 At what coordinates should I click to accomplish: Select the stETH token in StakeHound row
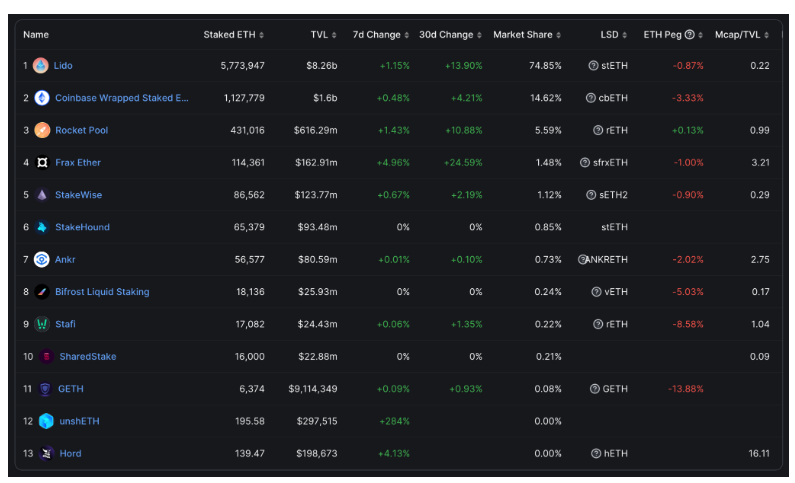click(614, 227)
